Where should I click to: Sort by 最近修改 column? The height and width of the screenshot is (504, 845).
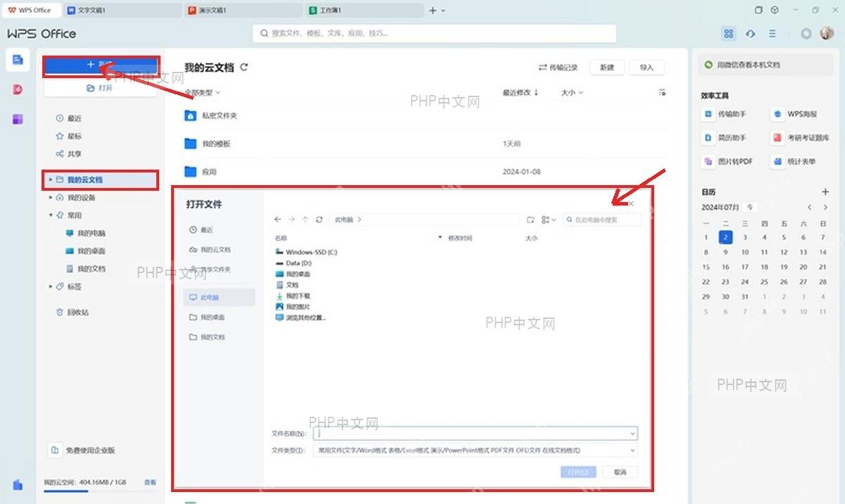521,92
